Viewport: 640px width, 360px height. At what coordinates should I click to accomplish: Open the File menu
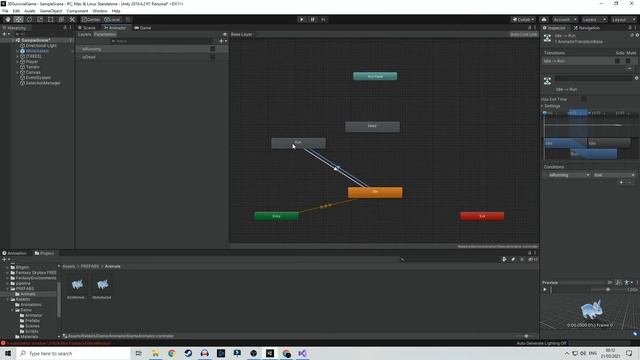pos(5,11)
